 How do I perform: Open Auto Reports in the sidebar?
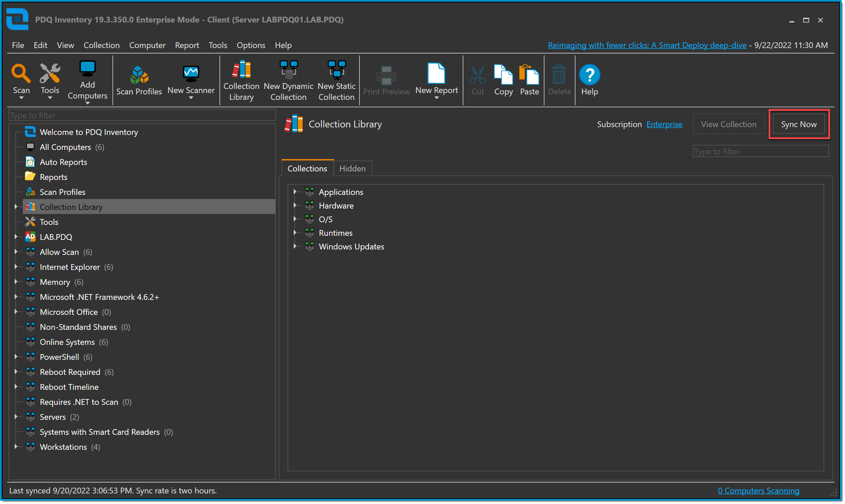point(63,162)
